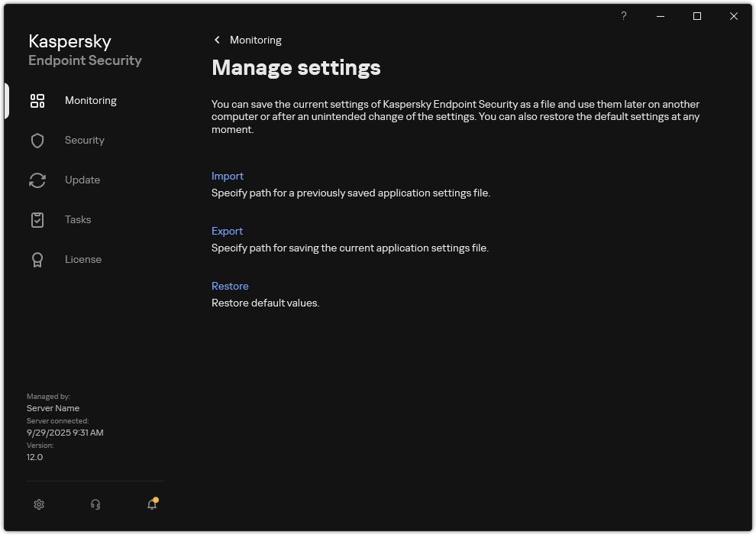Click the version 12.0 label
This screenshot has width=756, height=535.
coord(35,456)
